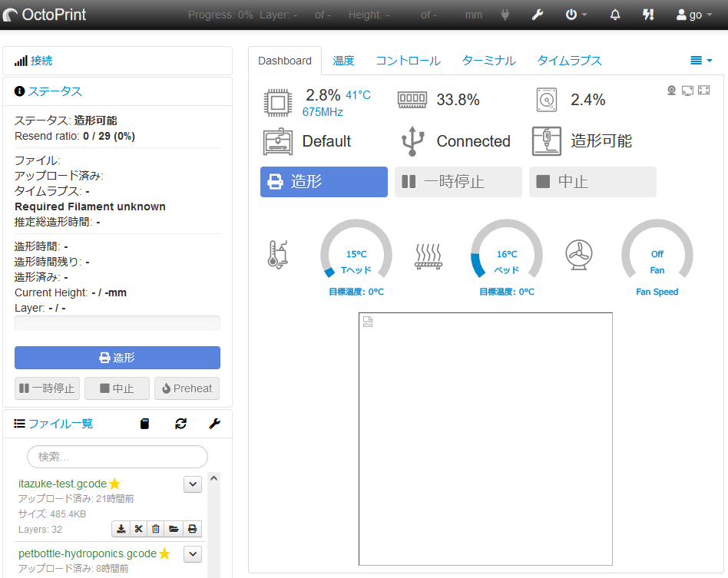728x578 pixels.
Task: Open the コントロール tab
Action: pos(408,61)
